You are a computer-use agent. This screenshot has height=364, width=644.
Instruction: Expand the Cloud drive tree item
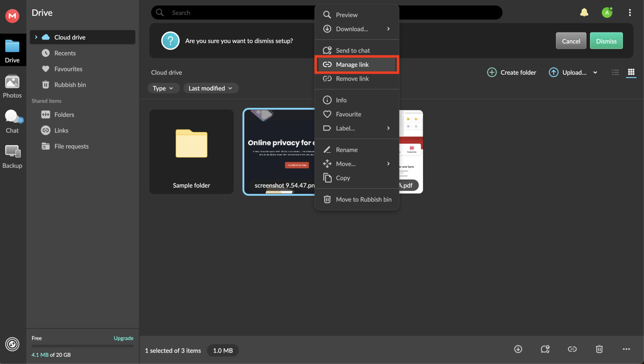point(36,37)
